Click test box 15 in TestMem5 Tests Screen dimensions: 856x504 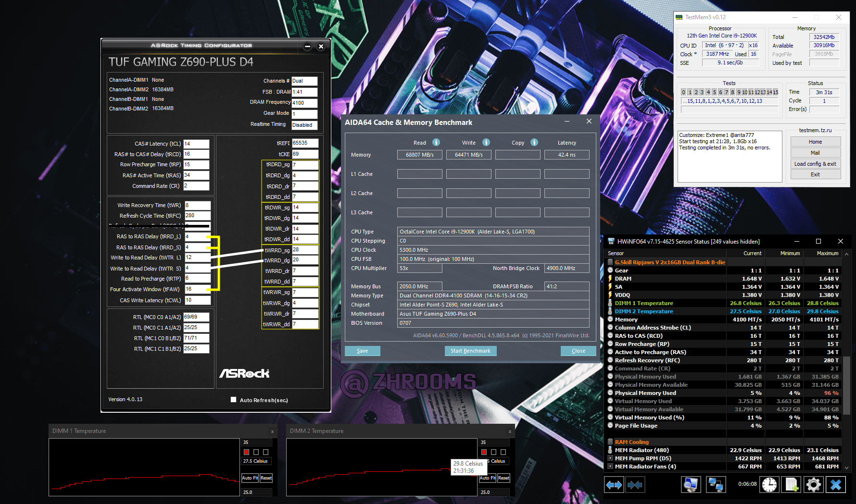(776, 92)
